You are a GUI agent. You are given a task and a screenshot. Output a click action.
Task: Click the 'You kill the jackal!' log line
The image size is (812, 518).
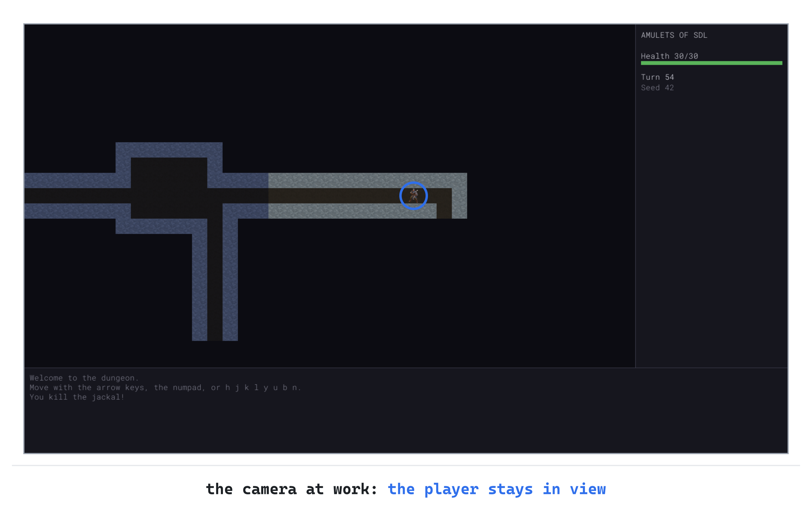(77, 397)
